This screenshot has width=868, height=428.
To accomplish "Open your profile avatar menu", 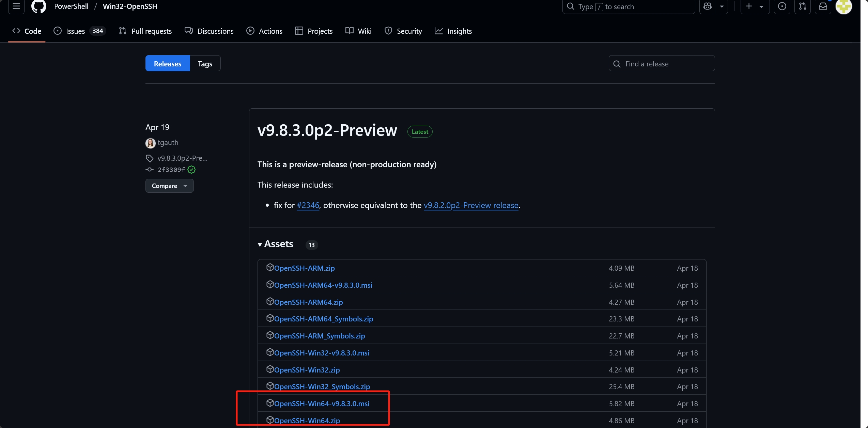I will [844, 7].
